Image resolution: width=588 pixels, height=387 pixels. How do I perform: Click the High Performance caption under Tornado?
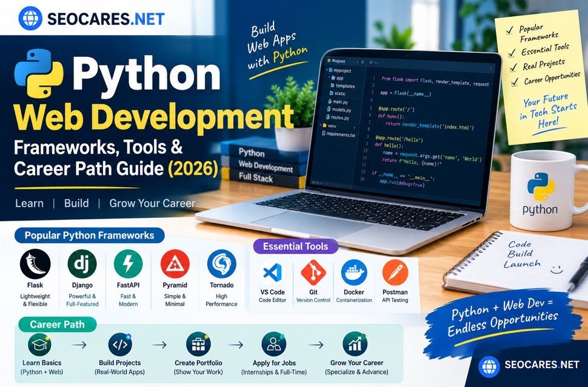pos(222,300)
